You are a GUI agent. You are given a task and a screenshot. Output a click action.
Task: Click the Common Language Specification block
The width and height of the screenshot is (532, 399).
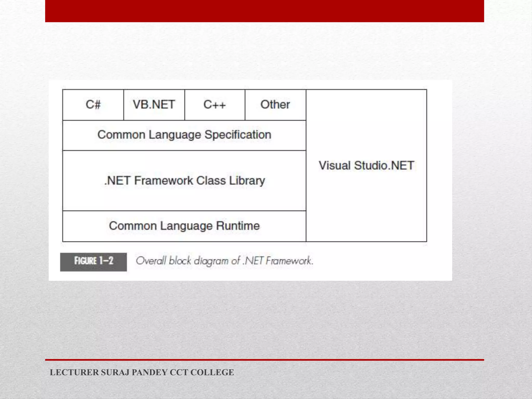[184, 135]
